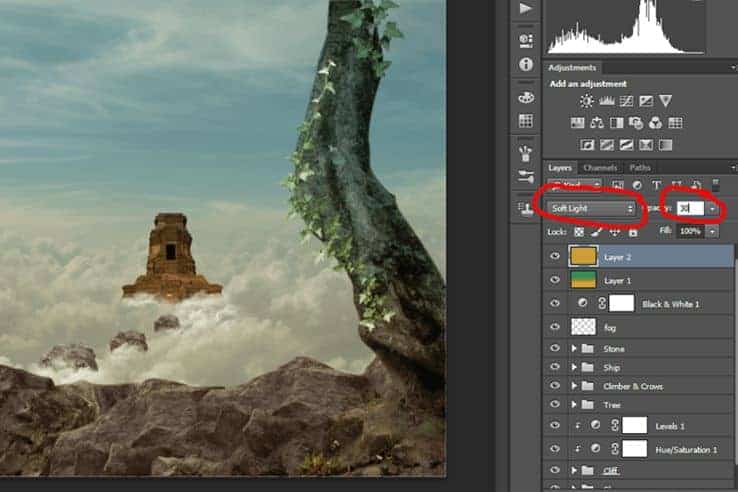
Task: Switch to the Paths tab
Action: [640, 168]
